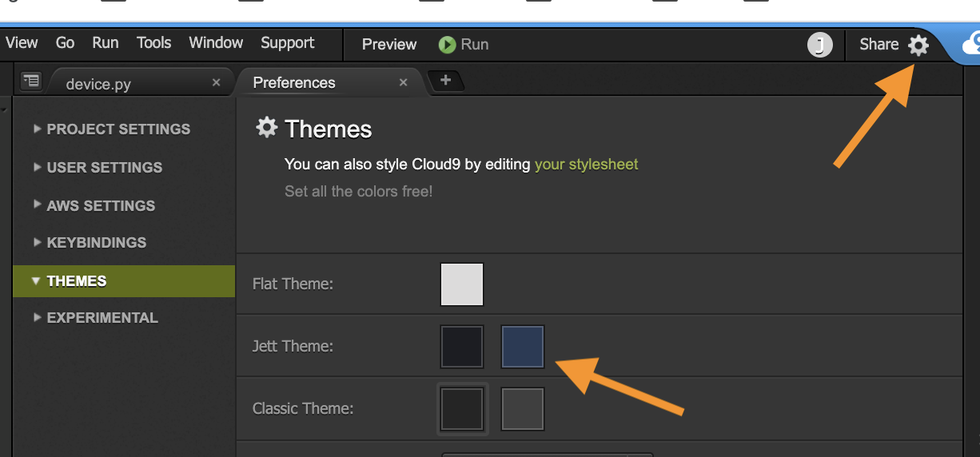Open preferences with the gear icon

tap(918, 45)
